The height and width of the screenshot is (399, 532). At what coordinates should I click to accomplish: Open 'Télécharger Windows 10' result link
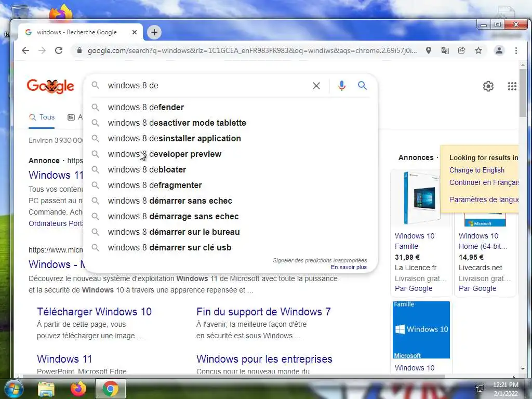point(95,312)
